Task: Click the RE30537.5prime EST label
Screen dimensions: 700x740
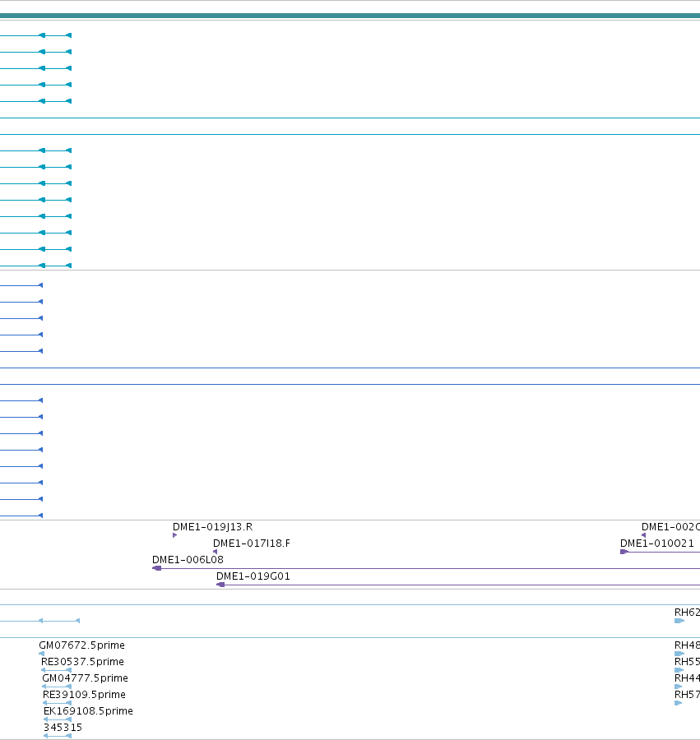Action: [82, 662]
